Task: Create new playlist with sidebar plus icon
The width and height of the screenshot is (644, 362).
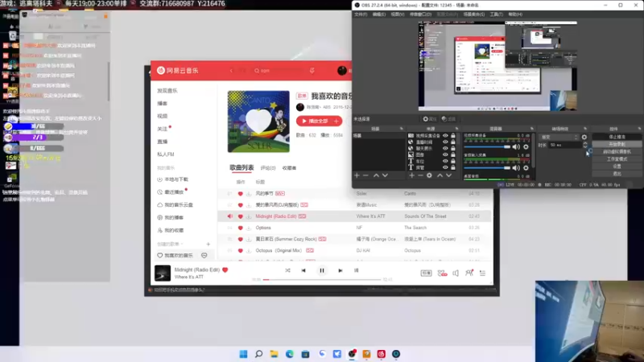Action: 208,245
